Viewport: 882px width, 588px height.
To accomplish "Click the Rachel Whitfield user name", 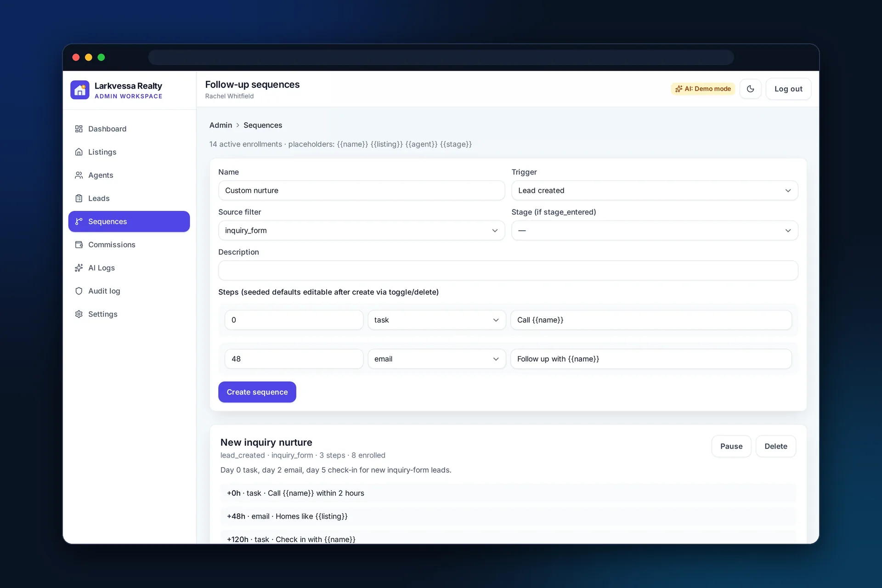I will click(x=229, y=96).
